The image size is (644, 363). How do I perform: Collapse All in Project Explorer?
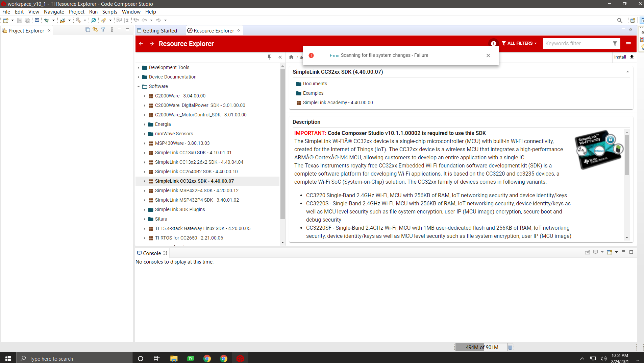(x=88, y=30)
